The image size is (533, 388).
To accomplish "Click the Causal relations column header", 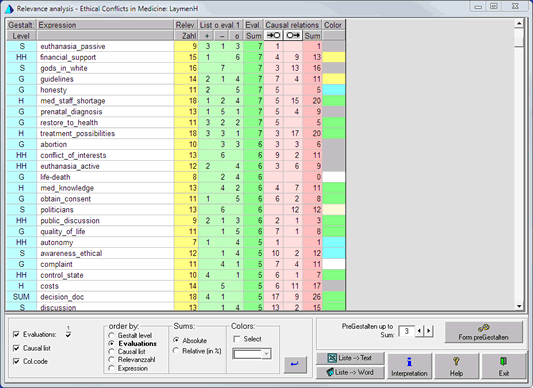I will 292,25.
